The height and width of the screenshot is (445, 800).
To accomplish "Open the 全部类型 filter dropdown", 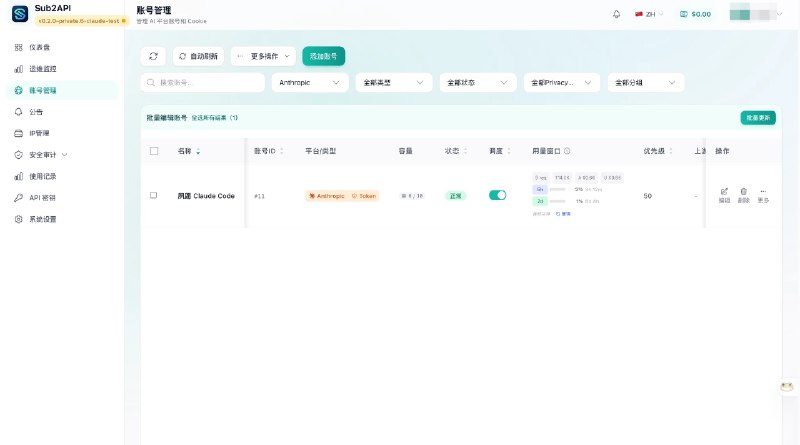I will [394, 83].
